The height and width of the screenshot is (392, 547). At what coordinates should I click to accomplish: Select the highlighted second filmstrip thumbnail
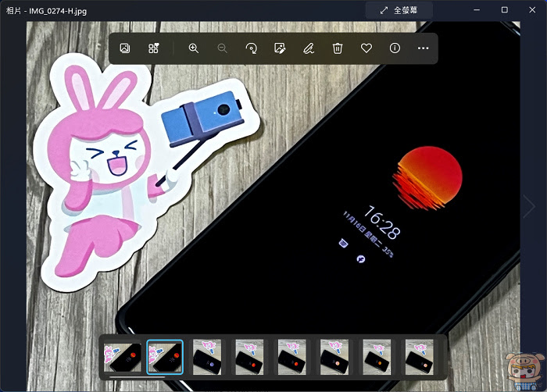pyautogui.click(x=165, y=357)
